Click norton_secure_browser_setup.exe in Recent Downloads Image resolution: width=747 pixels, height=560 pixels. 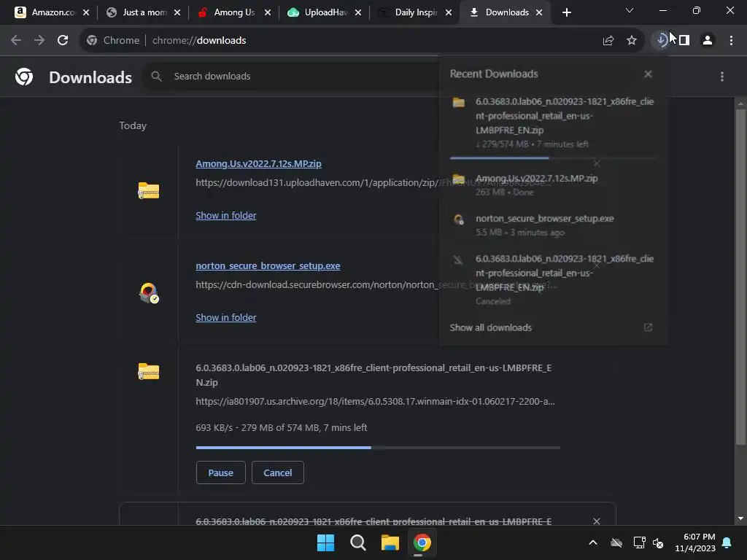coord(553,225)
